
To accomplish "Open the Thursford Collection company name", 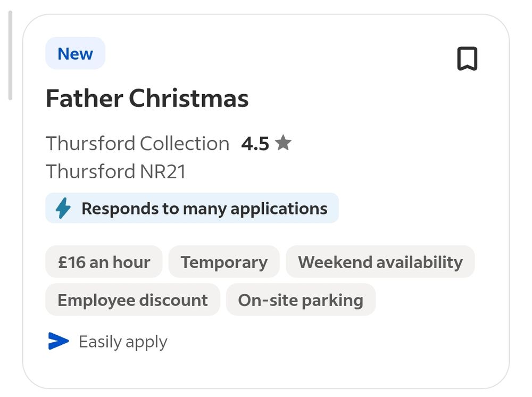I will click(137, 143).
